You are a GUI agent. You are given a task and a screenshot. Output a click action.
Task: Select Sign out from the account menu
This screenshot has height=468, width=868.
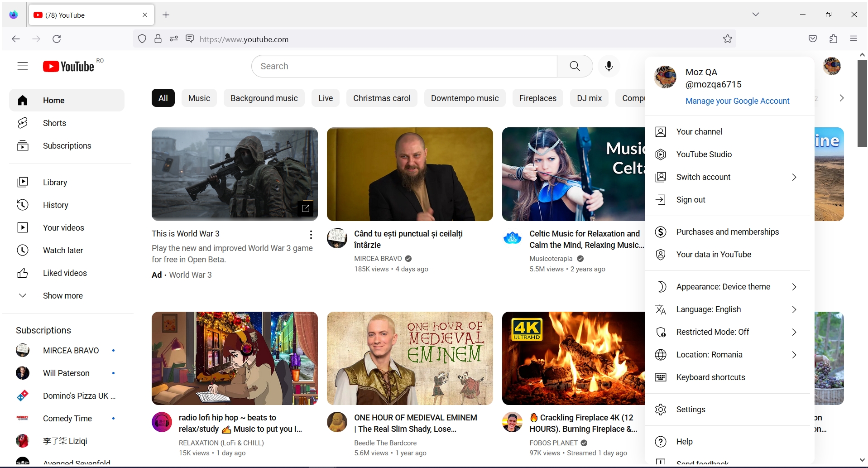point(690,199)
